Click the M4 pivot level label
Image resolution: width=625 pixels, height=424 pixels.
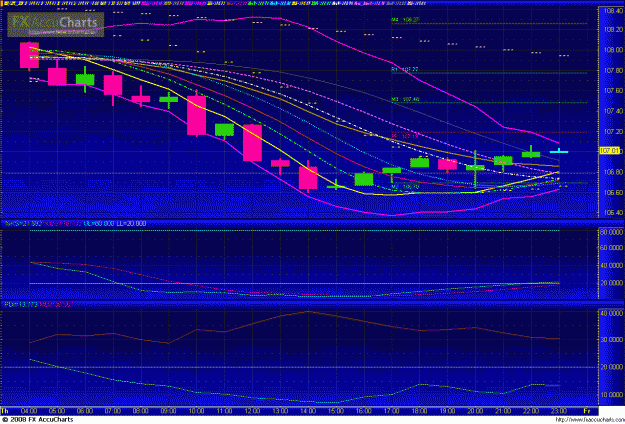click(x=405, y=20)
